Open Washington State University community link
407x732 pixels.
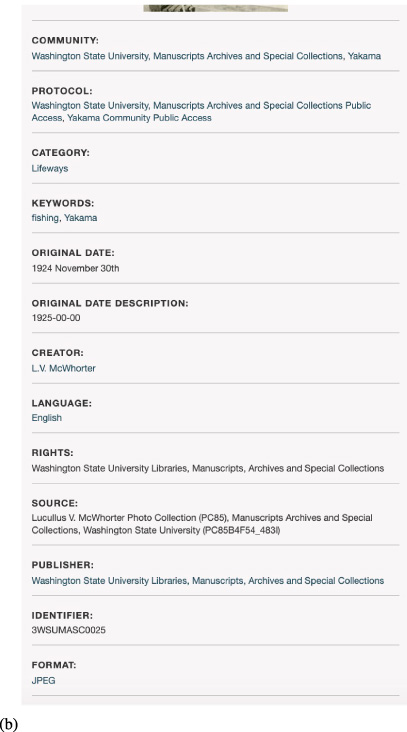pos(187,56)
